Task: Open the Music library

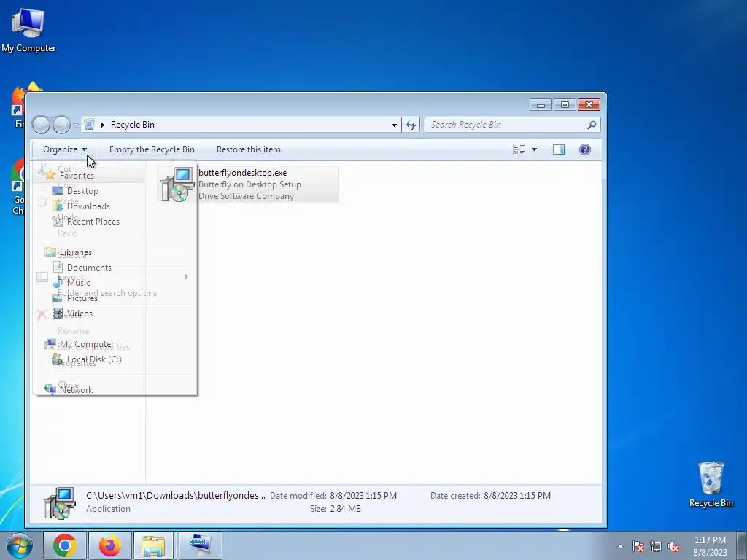Action: click(78, 283)
